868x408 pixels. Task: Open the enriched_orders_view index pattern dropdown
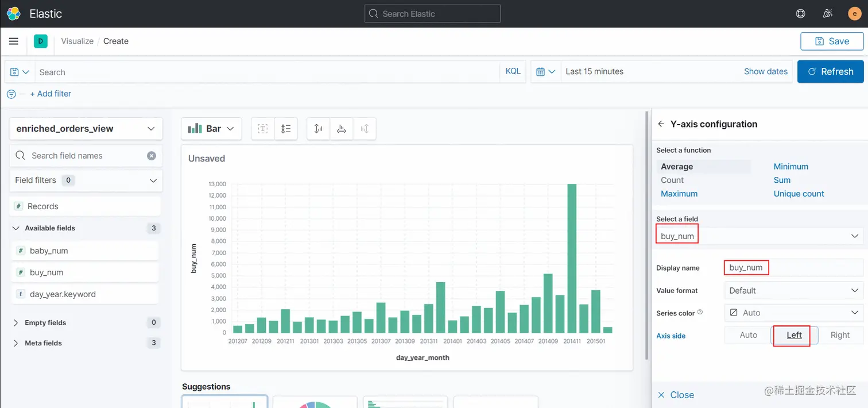point(86,129)
